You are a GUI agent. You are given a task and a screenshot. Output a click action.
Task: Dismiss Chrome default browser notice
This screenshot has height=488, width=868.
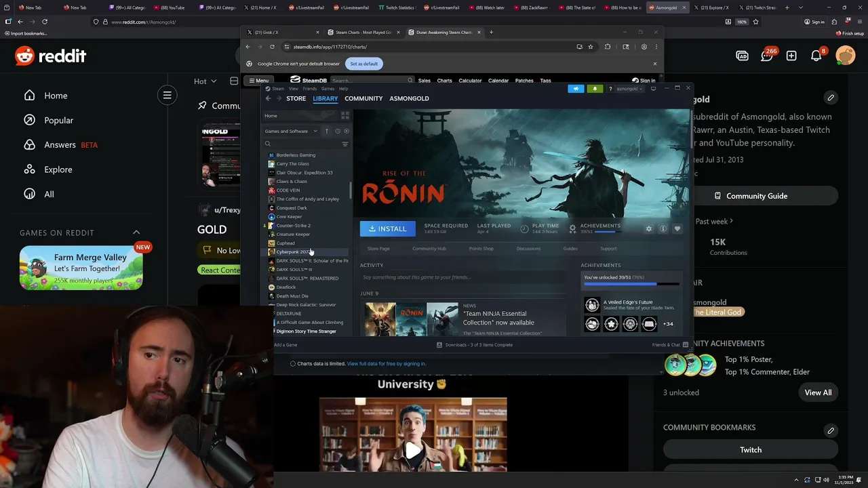click(x=654, y=64)
